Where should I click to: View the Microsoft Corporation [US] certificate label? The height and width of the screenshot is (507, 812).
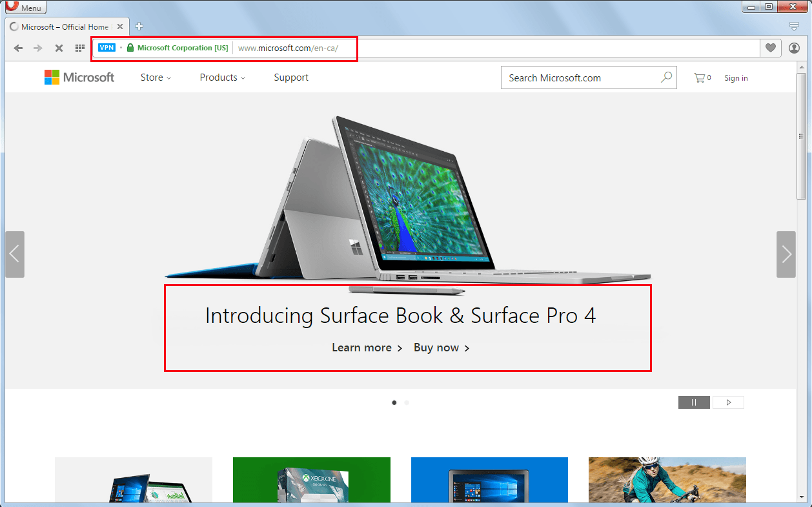(x=183, y=48)
